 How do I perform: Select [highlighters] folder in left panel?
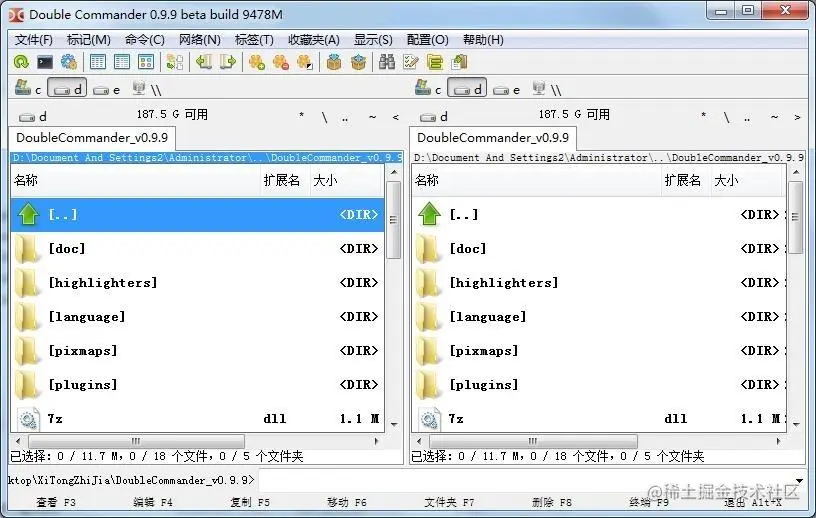click(197, 283)
